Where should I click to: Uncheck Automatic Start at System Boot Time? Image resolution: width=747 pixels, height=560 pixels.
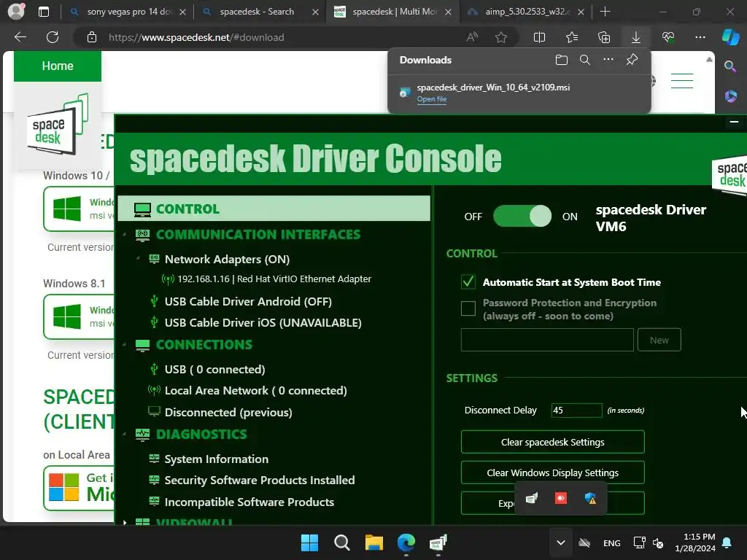(x=468, y=282)
